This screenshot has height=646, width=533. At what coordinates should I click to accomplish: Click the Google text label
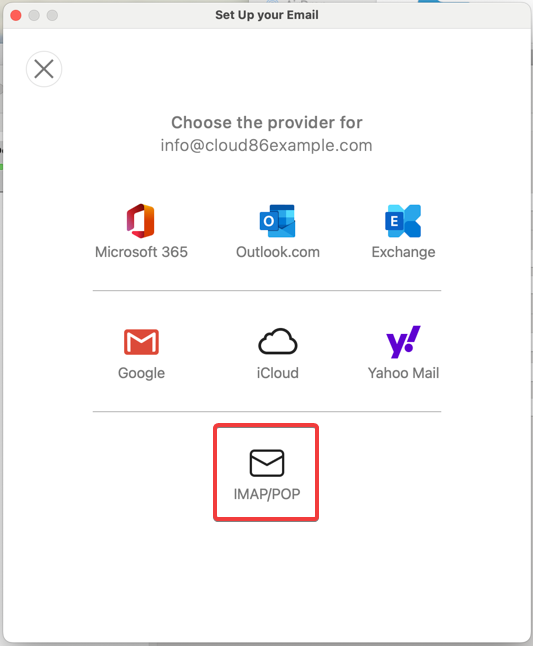point(141,373)
